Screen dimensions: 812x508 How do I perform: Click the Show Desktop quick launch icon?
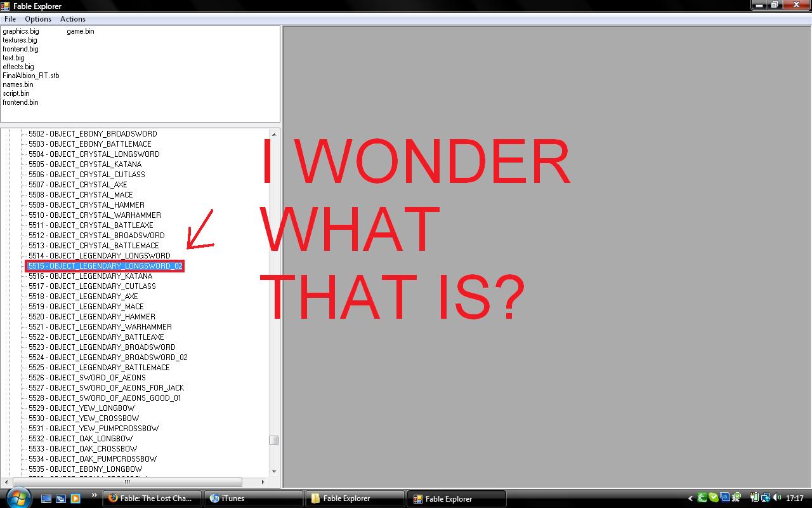(46, 498)
